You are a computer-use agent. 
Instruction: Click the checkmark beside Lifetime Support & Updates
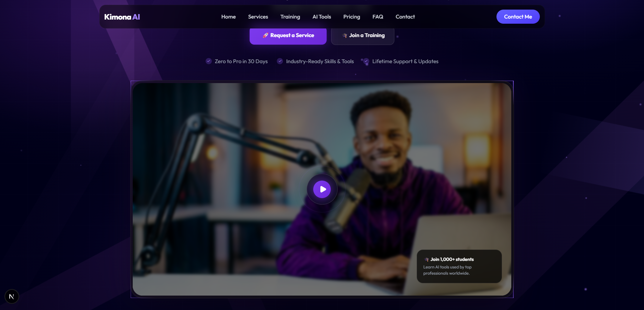click(x=366, y=61)
